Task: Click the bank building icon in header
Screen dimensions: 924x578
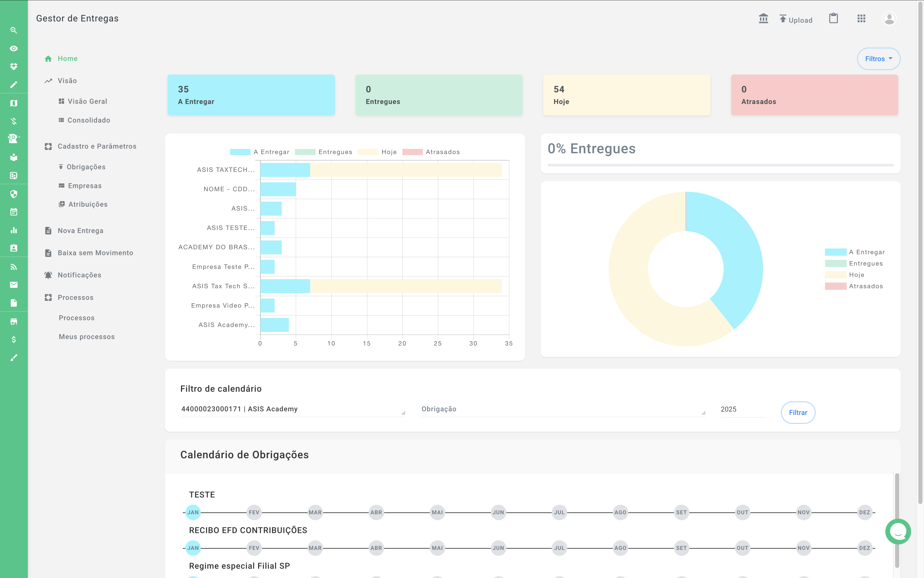Action: click(763, 18)
